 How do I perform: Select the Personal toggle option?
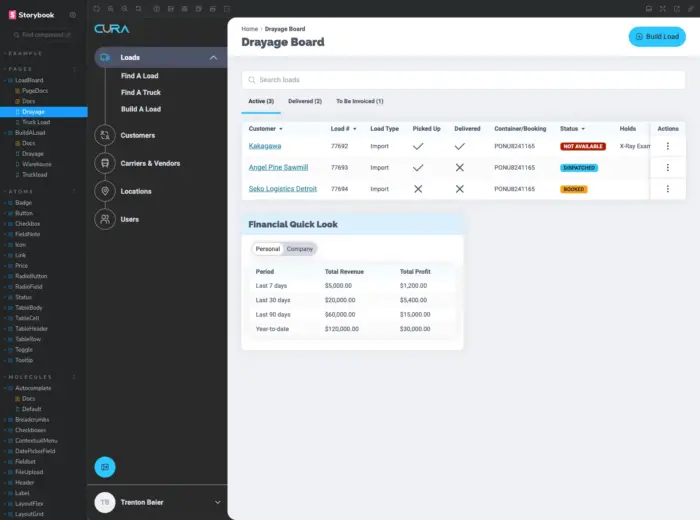(x=267, y=249)
